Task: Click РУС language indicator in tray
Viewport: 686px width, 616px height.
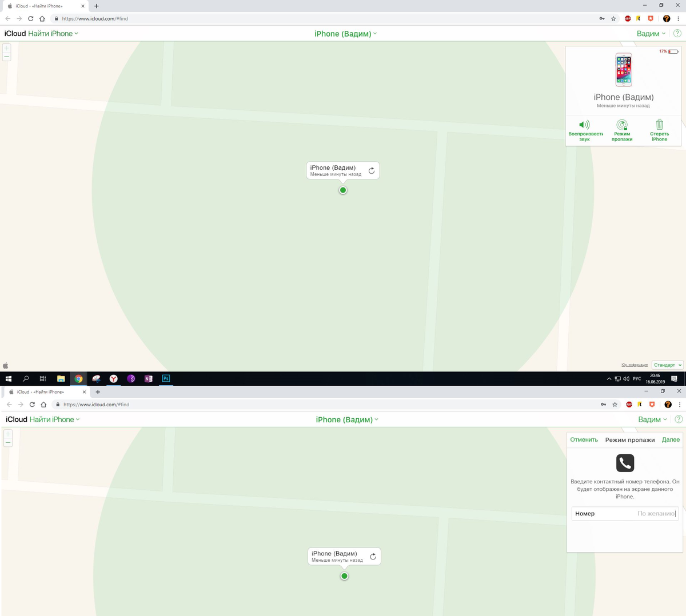Action: 637,378
